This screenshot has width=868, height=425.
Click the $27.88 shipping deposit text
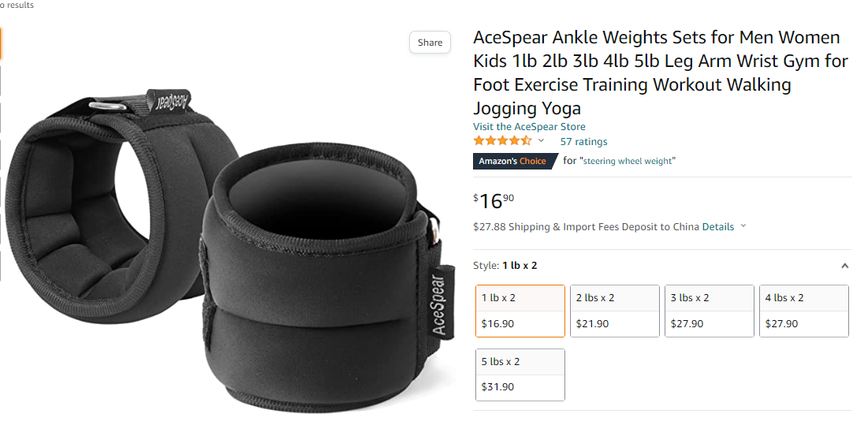[x=587, y=227]
